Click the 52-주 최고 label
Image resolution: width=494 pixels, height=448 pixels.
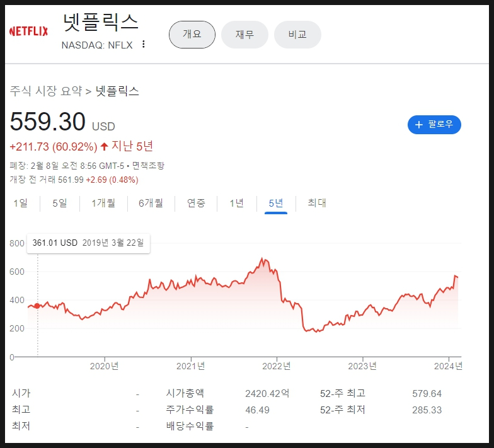tap(343, 393)
